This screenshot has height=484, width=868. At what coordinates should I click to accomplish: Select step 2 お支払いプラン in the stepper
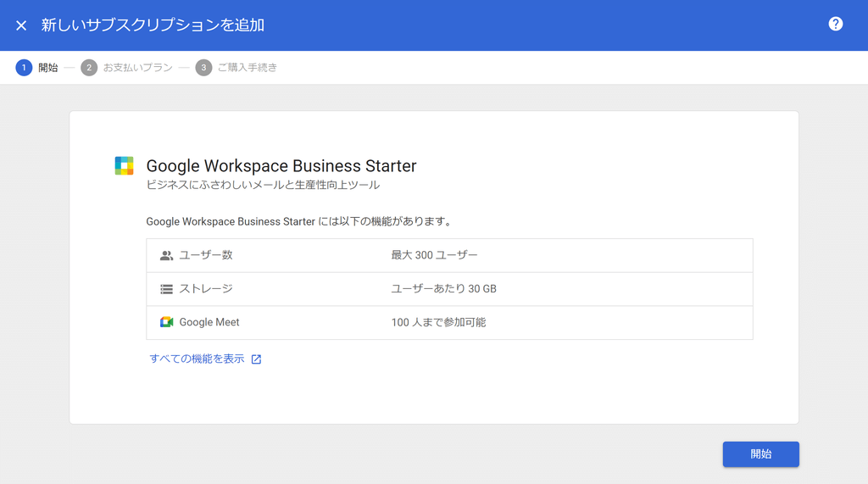point(127,68)
